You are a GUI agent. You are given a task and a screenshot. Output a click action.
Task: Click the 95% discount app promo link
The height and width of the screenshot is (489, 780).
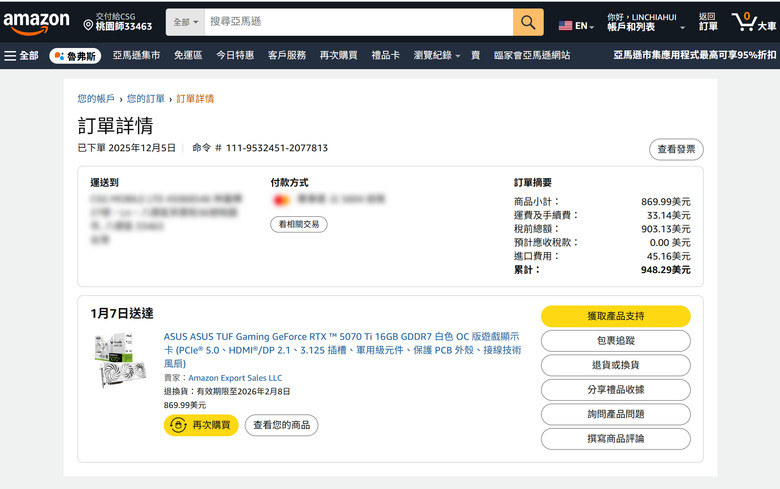(694, 55)
